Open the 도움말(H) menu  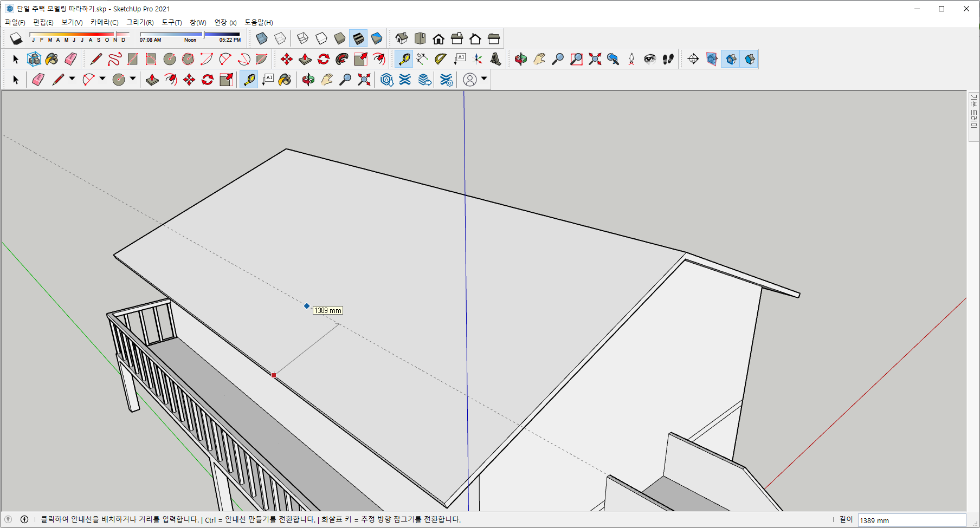coord(259,22)
